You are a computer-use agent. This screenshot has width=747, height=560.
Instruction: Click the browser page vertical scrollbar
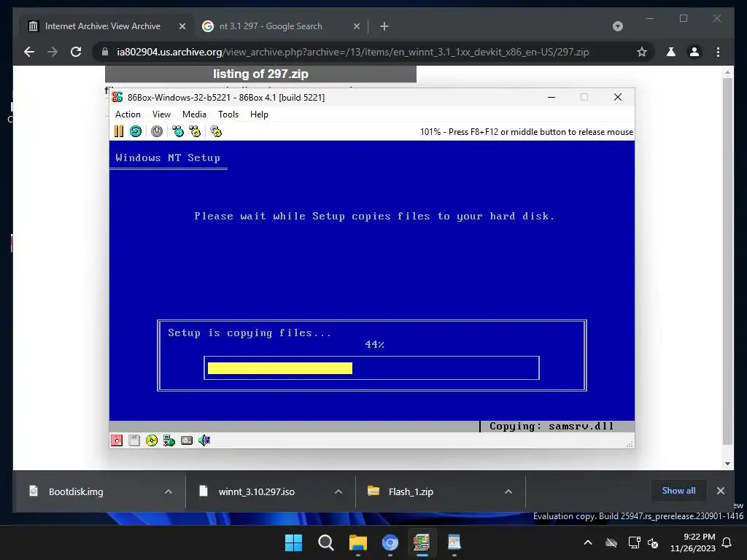tap(727, 261)
